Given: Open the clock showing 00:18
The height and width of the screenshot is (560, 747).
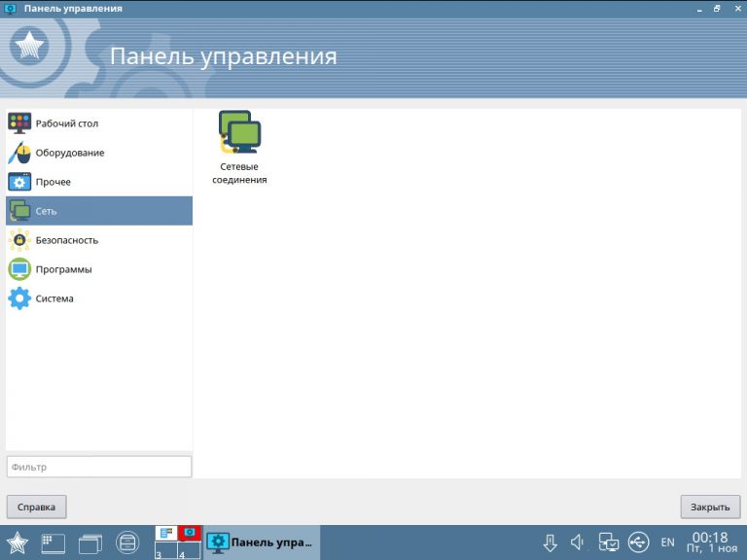Looking at the screenshot, I should (711, 542).
